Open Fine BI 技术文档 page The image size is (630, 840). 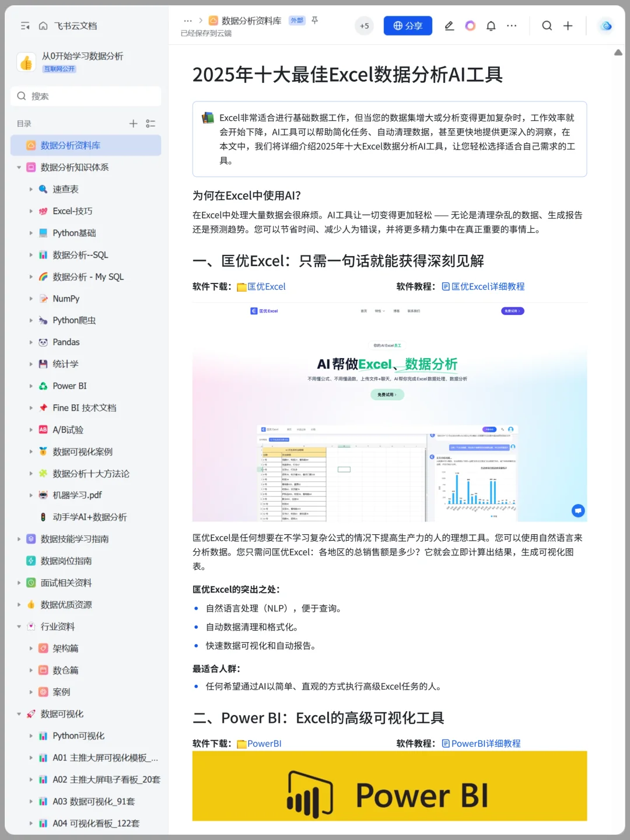pos(86,408)
